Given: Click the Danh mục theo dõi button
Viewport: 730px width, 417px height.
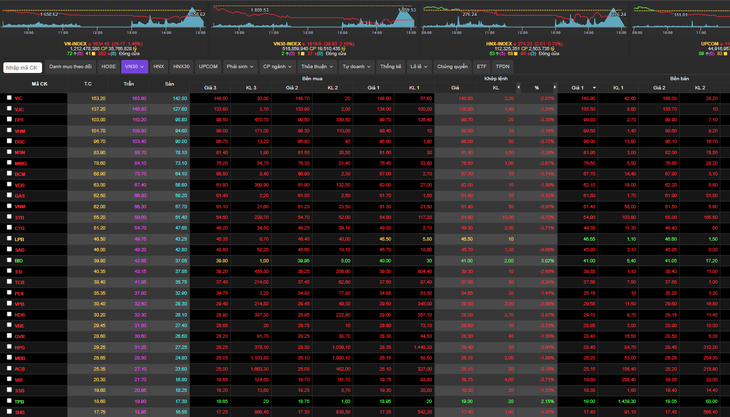Looking at the screenshot, I should pos(70,67).
